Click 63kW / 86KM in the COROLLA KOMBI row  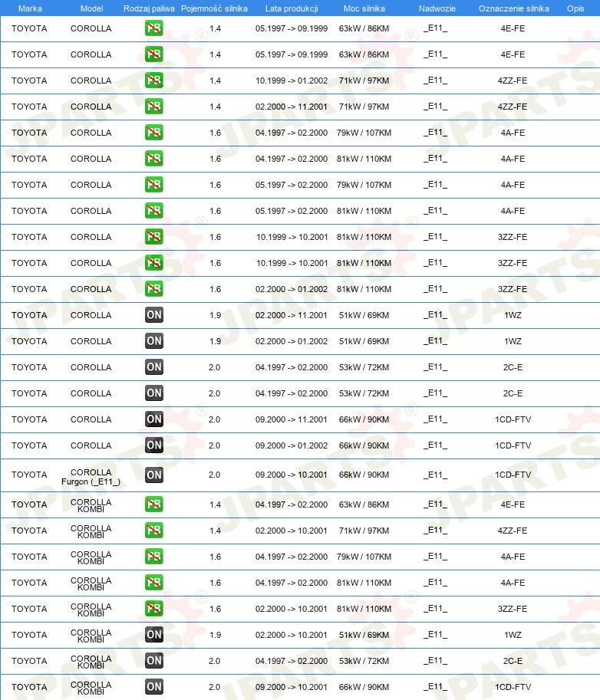[364, 504]
